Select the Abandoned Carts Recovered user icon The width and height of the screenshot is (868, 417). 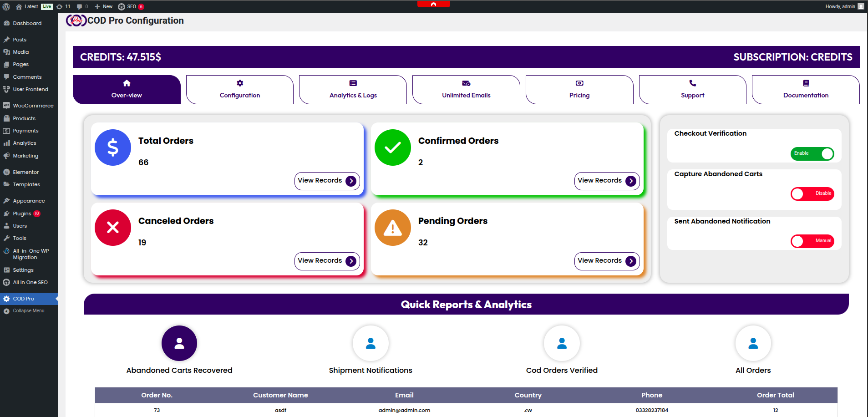[x=179, y=343]
